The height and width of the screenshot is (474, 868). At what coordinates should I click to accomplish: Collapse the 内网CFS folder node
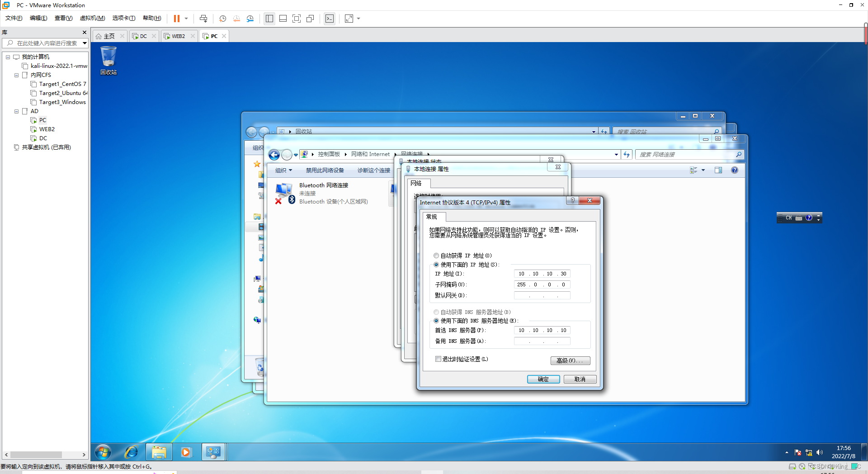coord(17,75)
